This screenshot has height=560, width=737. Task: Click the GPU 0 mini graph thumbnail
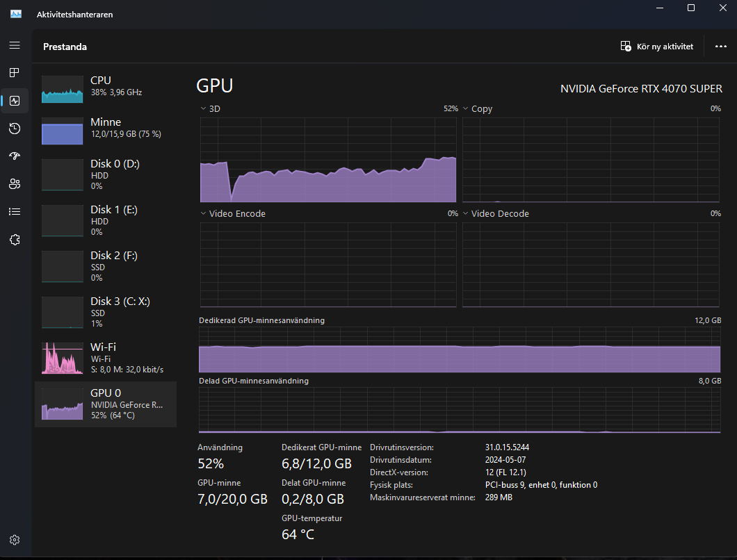tap(62, 404)
